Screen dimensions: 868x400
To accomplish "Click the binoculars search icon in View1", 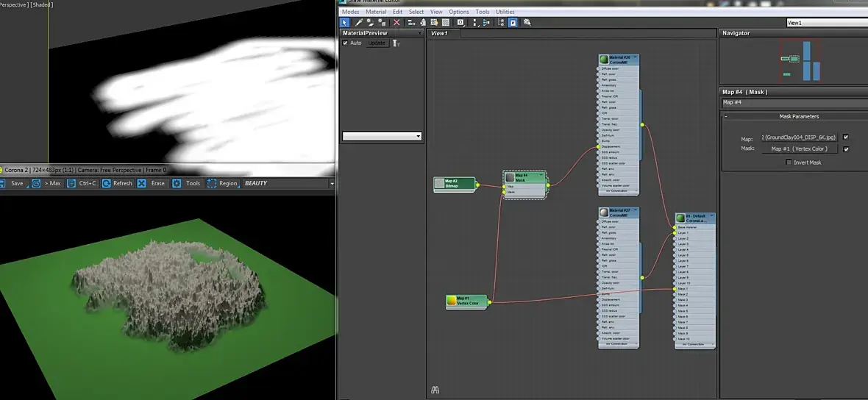I will 435,390.
